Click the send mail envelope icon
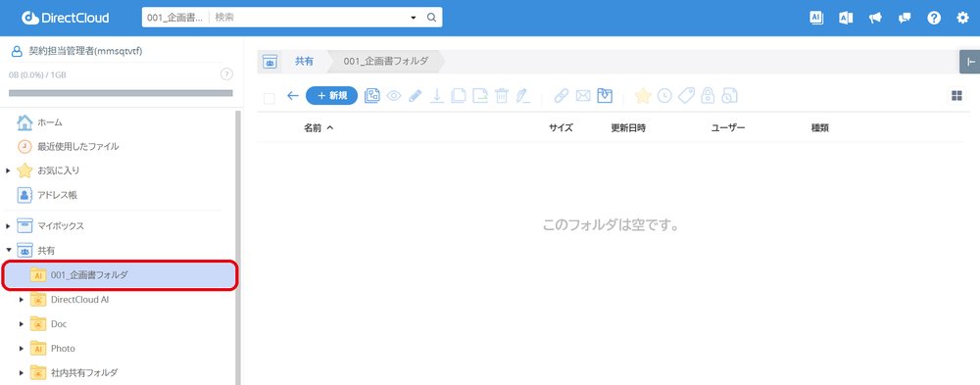The image size is (980, 385). coord(583,96)
